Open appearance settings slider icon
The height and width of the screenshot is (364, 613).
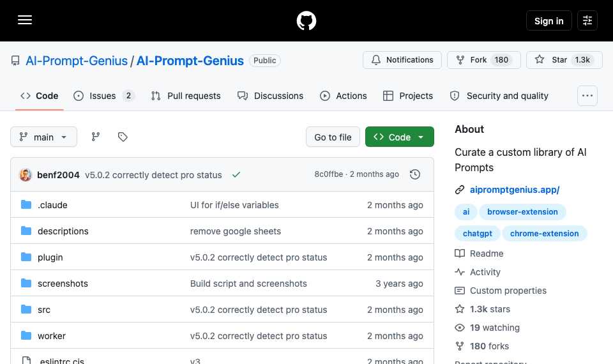tap(587, 20)
